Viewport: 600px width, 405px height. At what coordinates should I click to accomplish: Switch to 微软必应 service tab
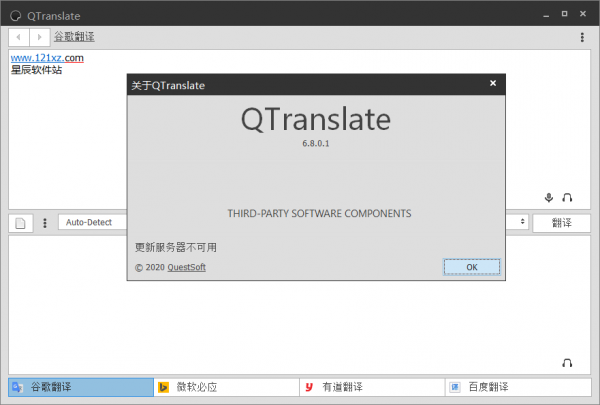227,387
